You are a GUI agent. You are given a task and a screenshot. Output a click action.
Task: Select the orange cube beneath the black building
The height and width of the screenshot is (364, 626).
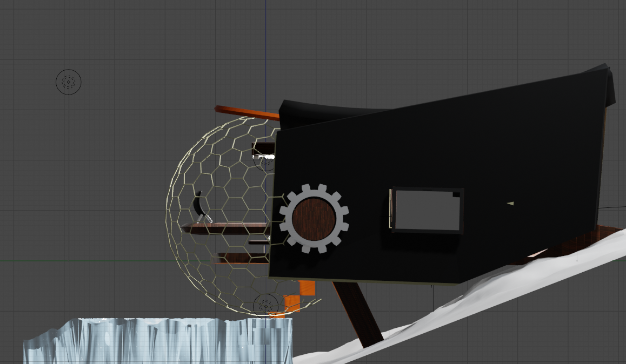click(x=307, y=288)
